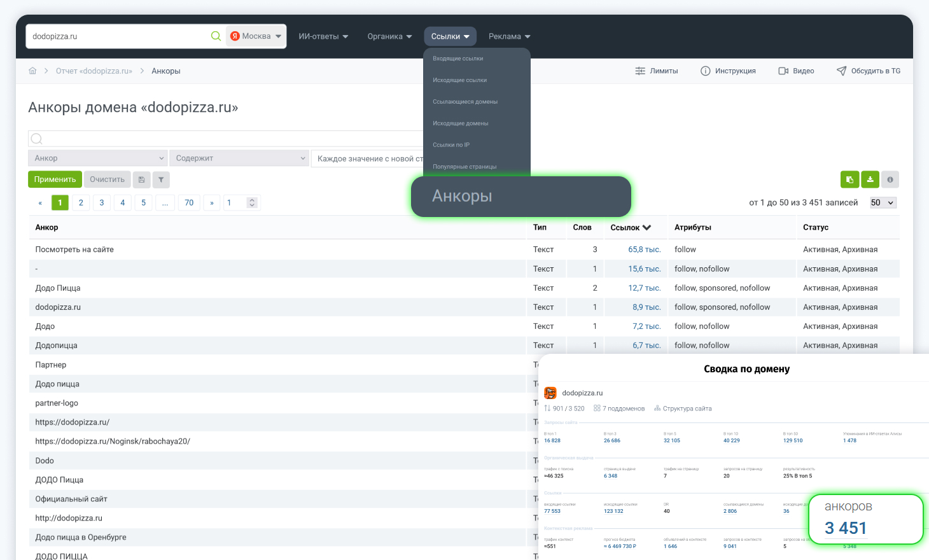Click the 'Додо пицца в Оренбурге' anchor row
Viewport: 929px width, 560px height.
click(277, 537)
